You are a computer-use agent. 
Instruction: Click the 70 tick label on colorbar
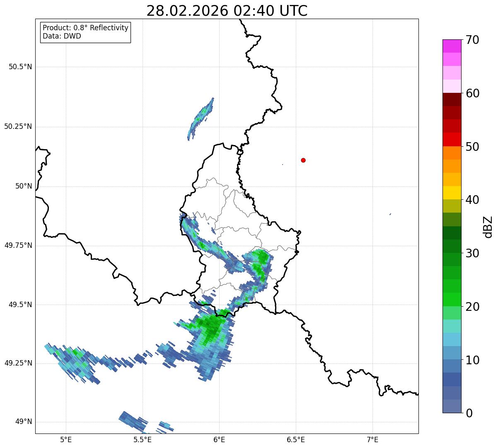(x=472, y=40)
